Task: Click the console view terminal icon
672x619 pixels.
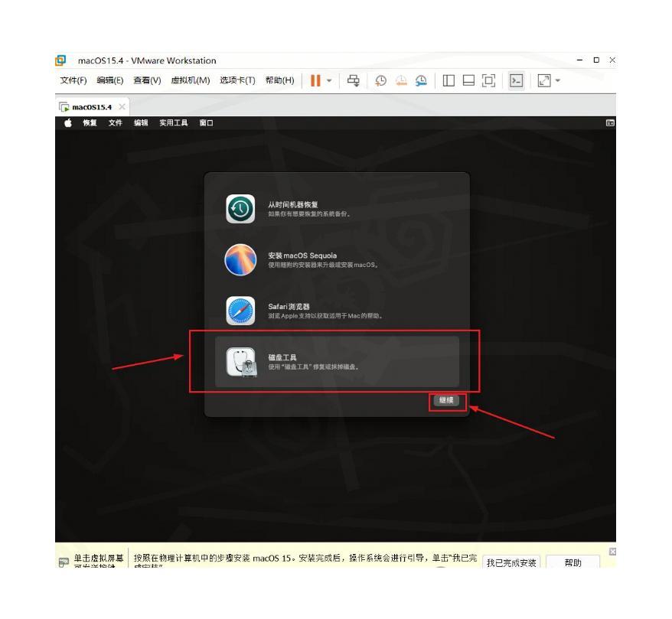Action: coord(516,80)
